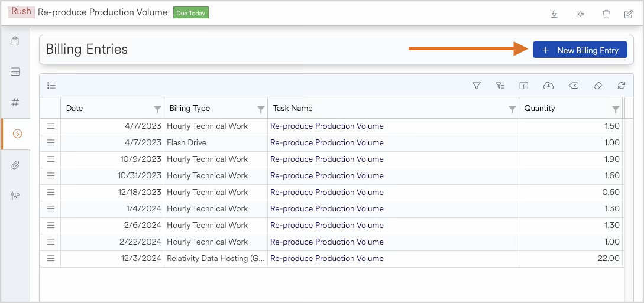The height and width of the screenshot is (303, 644).
Task: Click the Flash Drive billing type cell
Action: [x=216, y=143]
